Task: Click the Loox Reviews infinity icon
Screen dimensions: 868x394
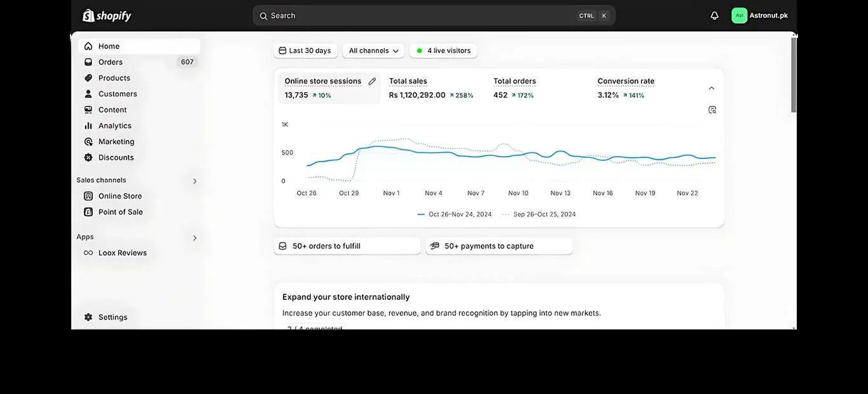Action: [x=88, y=253]
